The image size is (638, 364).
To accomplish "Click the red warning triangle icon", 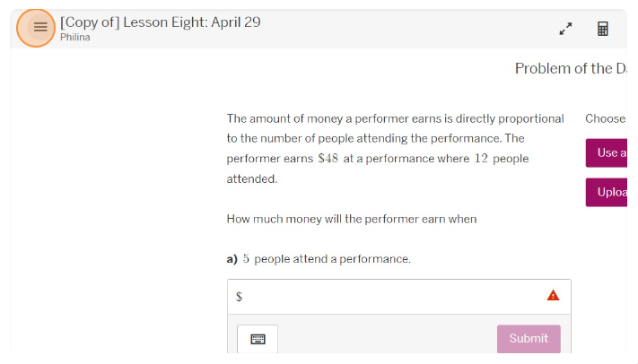I will click(x=553, y=296).
